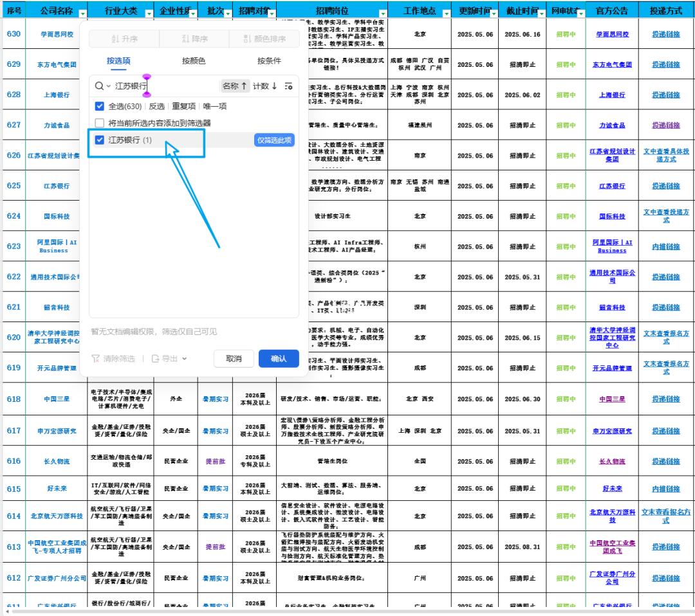Open the 更新时间 column filter dropdown
The image size is (695, 616).
tap(494, 14)
